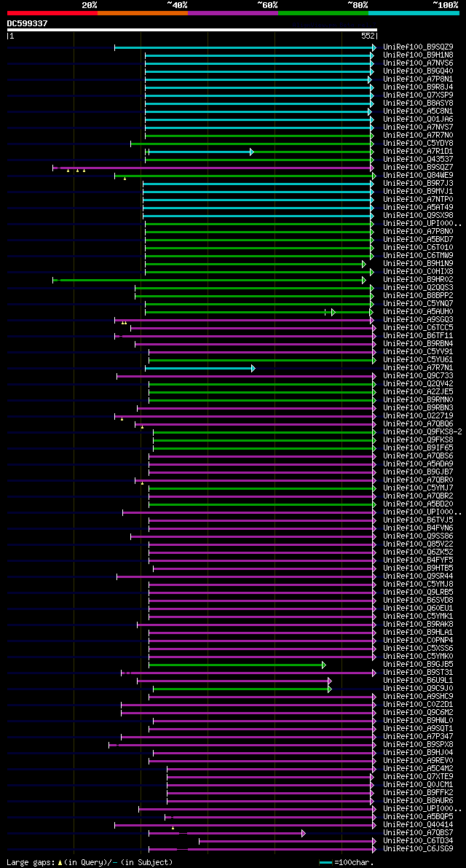466x868 pixels.
Task: Open the UniRef100_B4FVN6 entry
Action: click(419, 528)
